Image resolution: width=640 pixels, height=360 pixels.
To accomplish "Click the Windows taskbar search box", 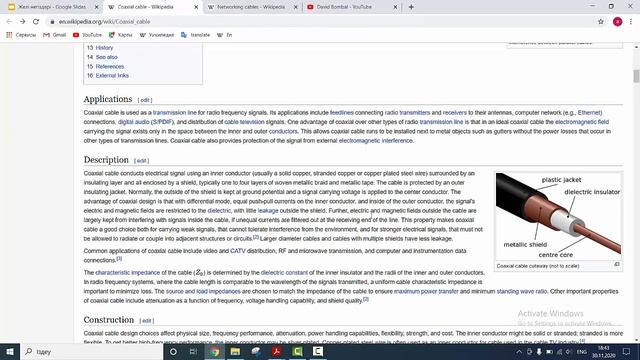I will [91, 351].
